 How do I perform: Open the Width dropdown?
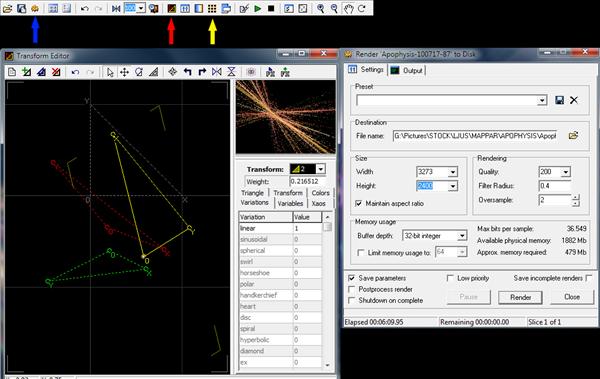(453, 172)
